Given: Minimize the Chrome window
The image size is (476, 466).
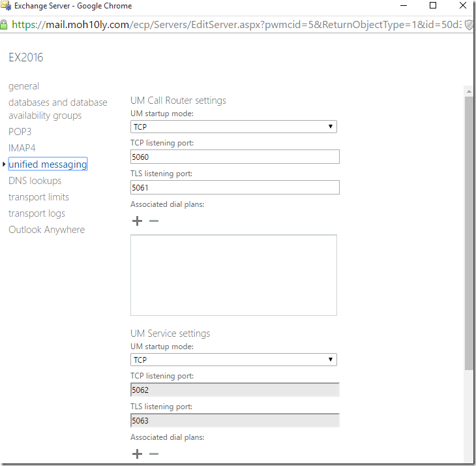Looking at the screenshot, I should click(x=404, y=5).
